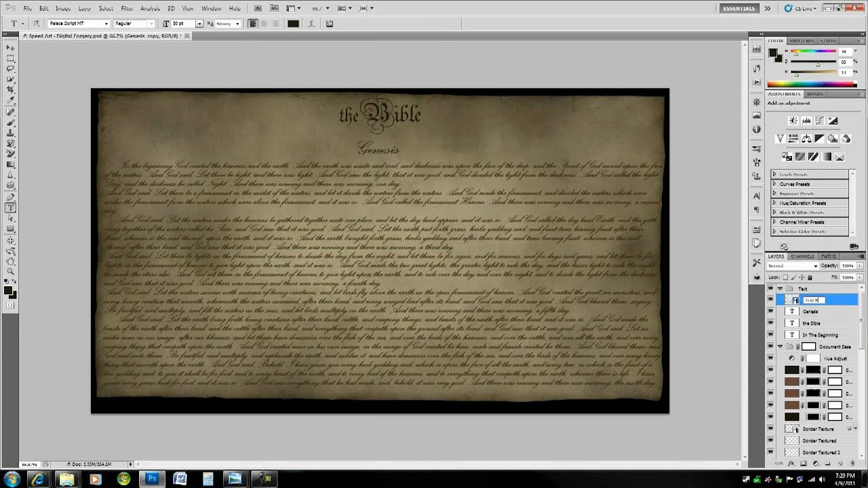Click the Delete layer trash icon
The height and width of the screenshot is (488, 868).
point(852,464)
